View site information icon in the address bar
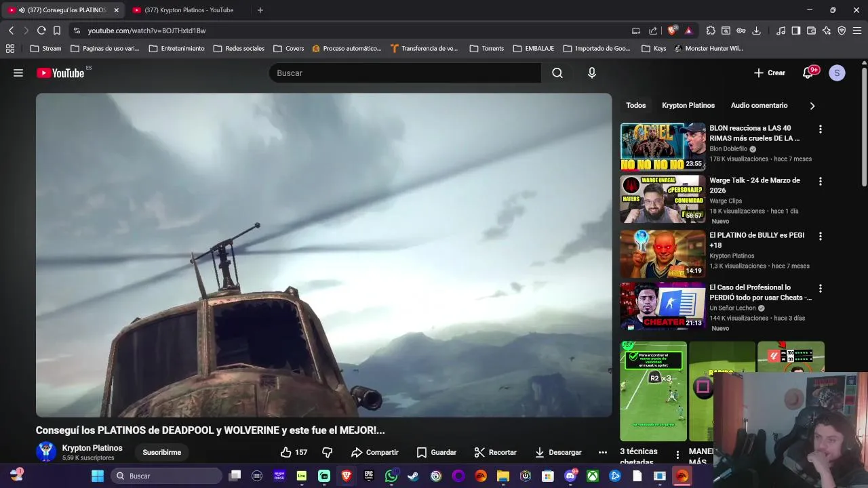 (x=77, y=30)
